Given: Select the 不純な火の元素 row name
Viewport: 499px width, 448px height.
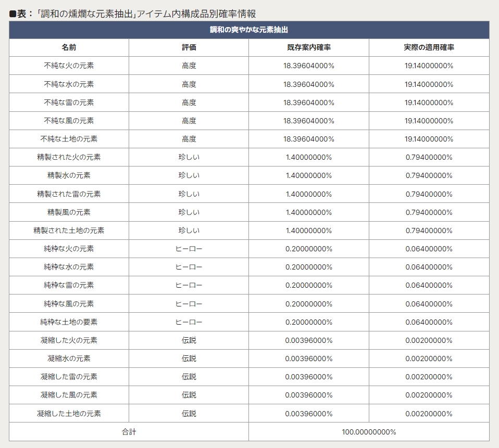Looking at the screenshot, I should click(x=69, y=66).
